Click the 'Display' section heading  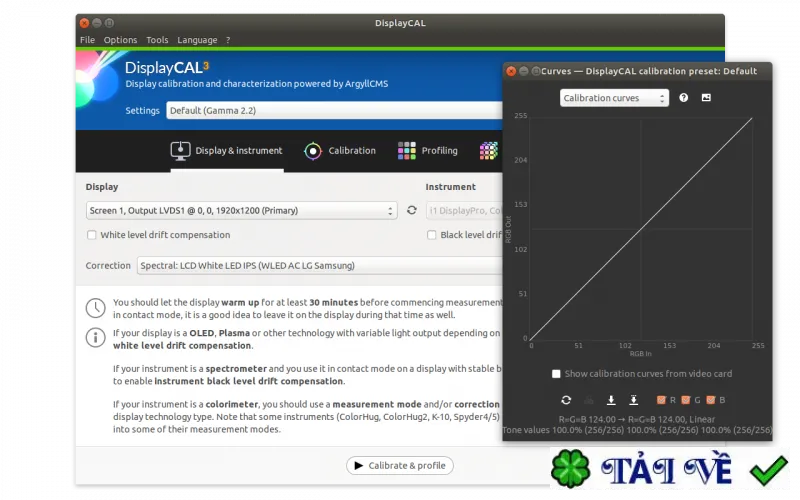click(x=102, y=187)
